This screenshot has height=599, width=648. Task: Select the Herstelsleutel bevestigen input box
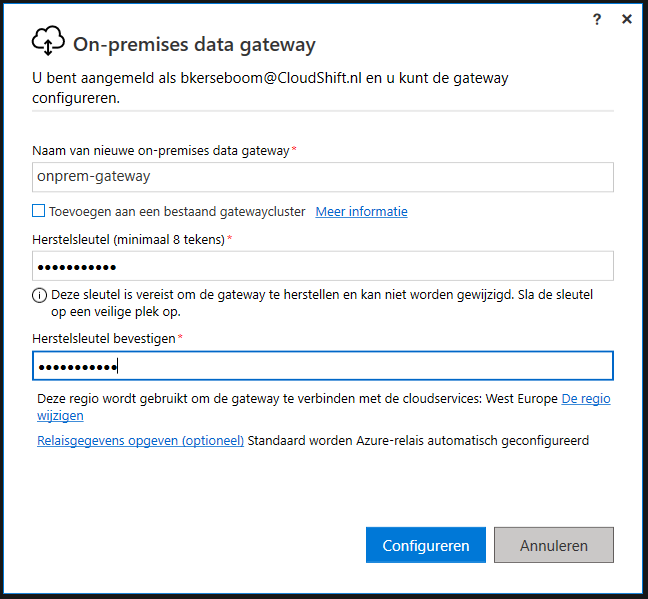tap(323, 366)
